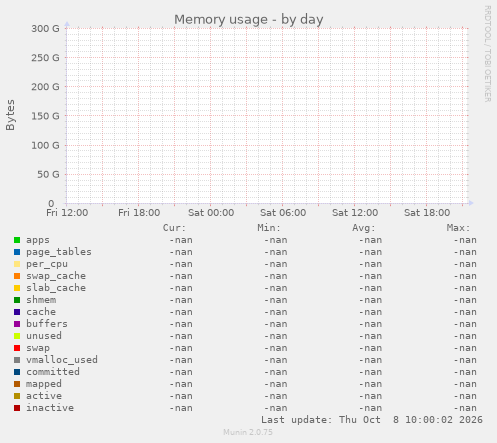The width and height of the screenshot is (497, 443).
Task: Click the 'Fri 12:00' x-axis label
Action: click(x=67, y=213)
